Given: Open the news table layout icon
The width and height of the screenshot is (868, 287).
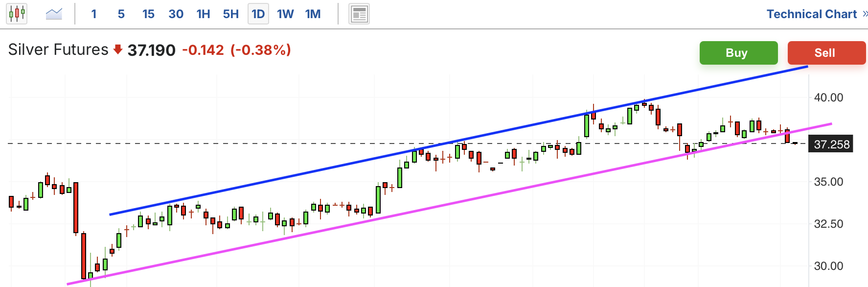Looking at the screenshot, I should pyautogui.click(x=359, y=14).
